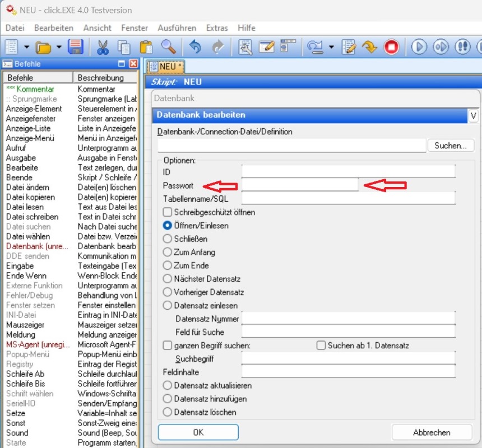Click the scissors Cut icon

click(103, 47)
